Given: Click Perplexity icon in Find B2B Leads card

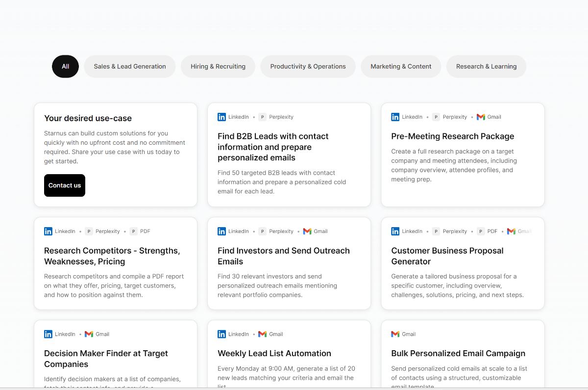Looking at the screenshot, I should pyautogui.click(x=263, y=117).
